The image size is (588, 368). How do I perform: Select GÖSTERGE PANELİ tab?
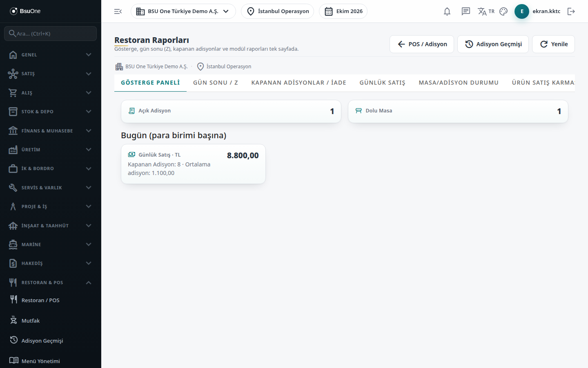click(150, 83)
